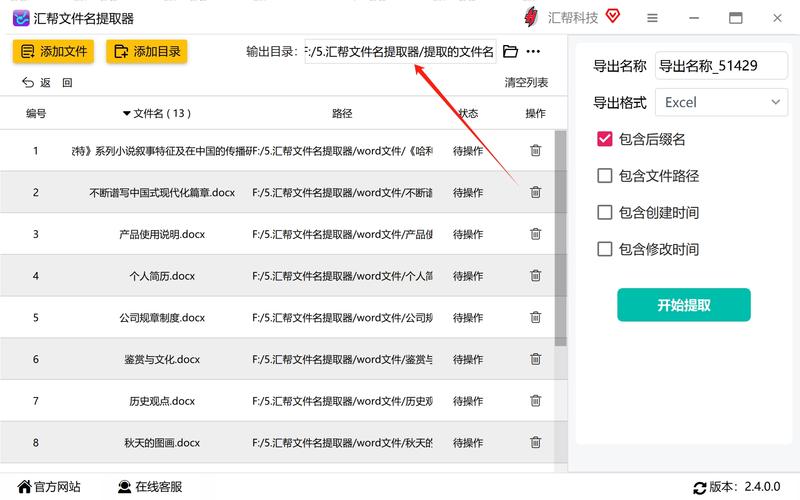This screenshot has height=500, width=800.
Task: Delete 秋天的图画.docx with the trash icon
Action: point(535,442)
